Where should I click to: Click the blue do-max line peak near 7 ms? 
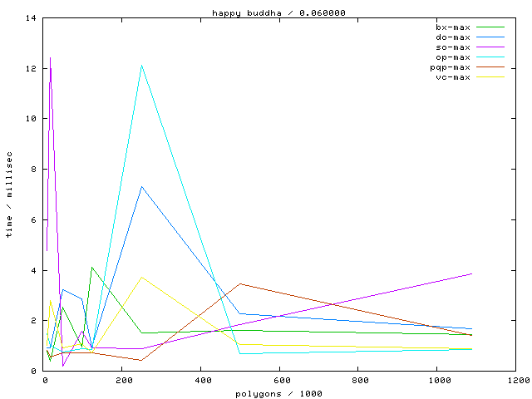(142, 186)
